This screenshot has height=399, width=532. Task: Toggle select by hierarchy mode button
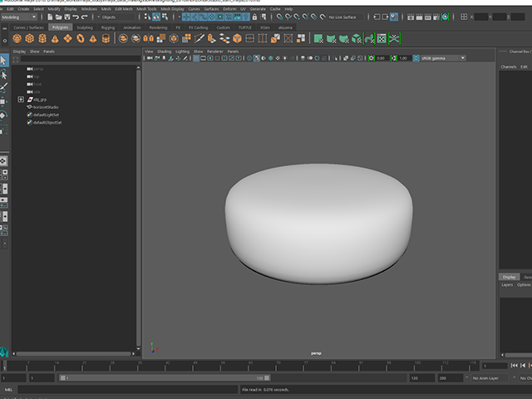click(147, 17)
